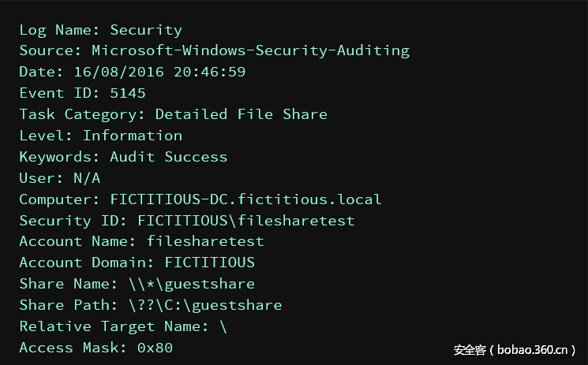
Task: Click the FICTITIOUS-DC.fictitious.local computer name
Action: click(245, 199)
